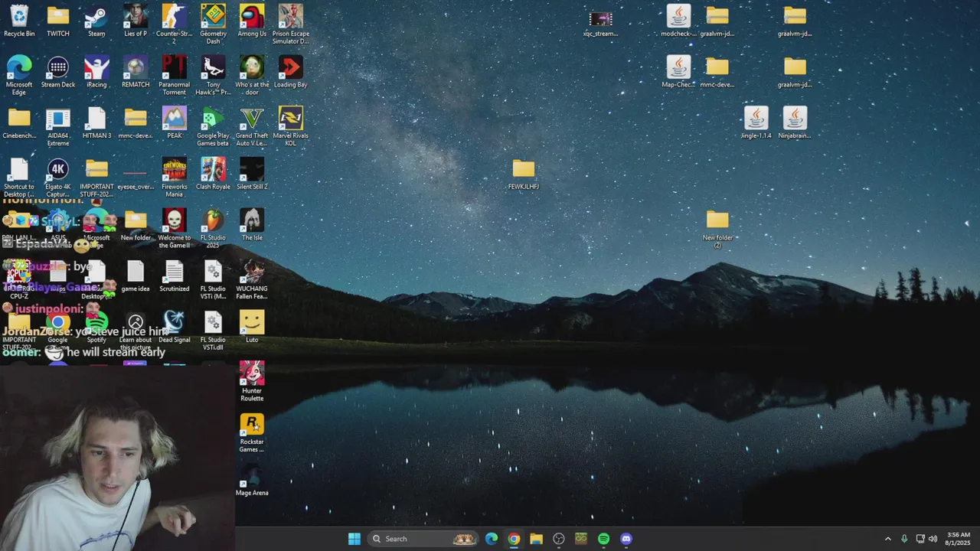The width and height of the screenshot is (980, 551).
Task: Open OBS Studio from the taskbar
Action: click(x=559, y=539)
